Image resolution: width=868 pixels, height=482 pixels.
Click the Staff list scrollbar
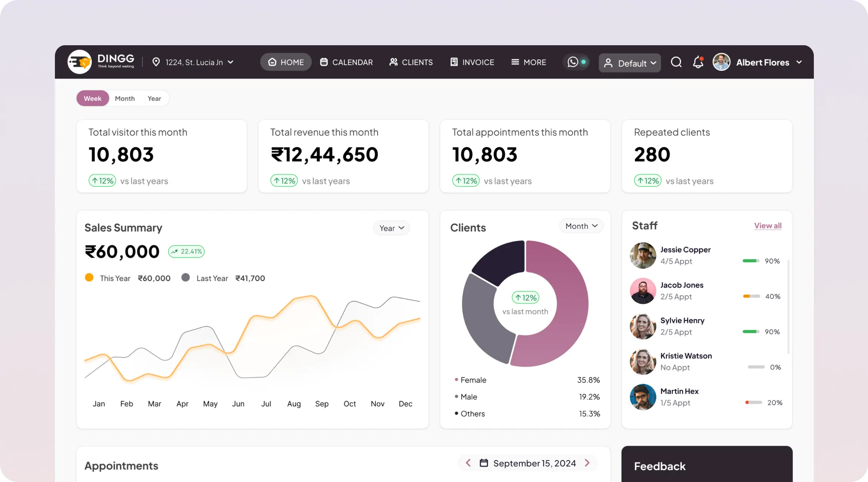click(x=788, y=306)
